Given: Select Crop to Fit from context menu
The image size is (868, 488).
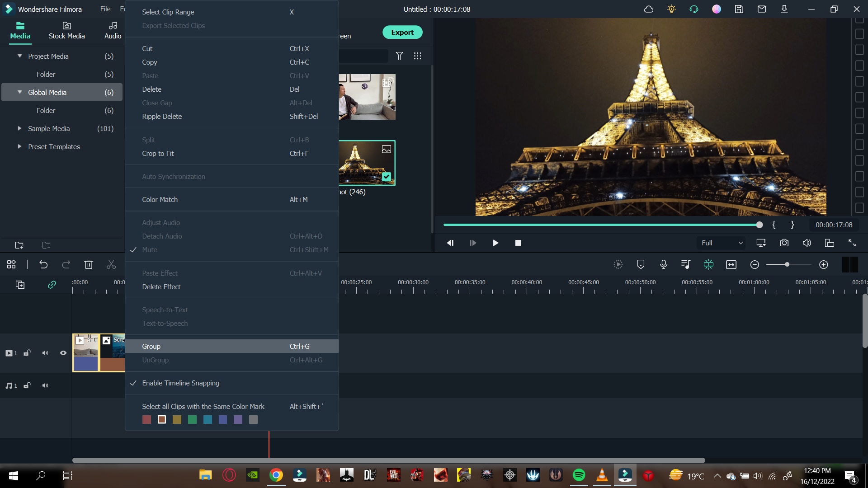Looking at the screenshot, I should pyautogui.click(x=158, y=153).
